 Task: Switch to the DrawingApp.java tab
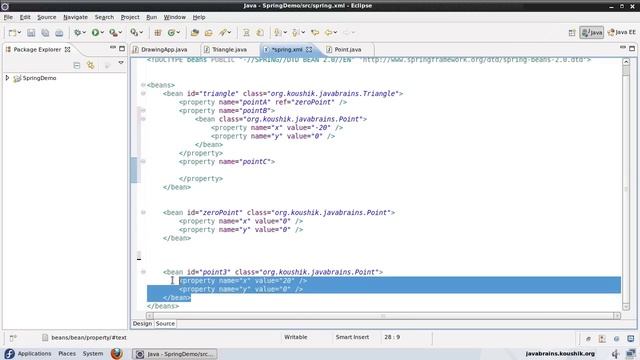click(164, 49)
